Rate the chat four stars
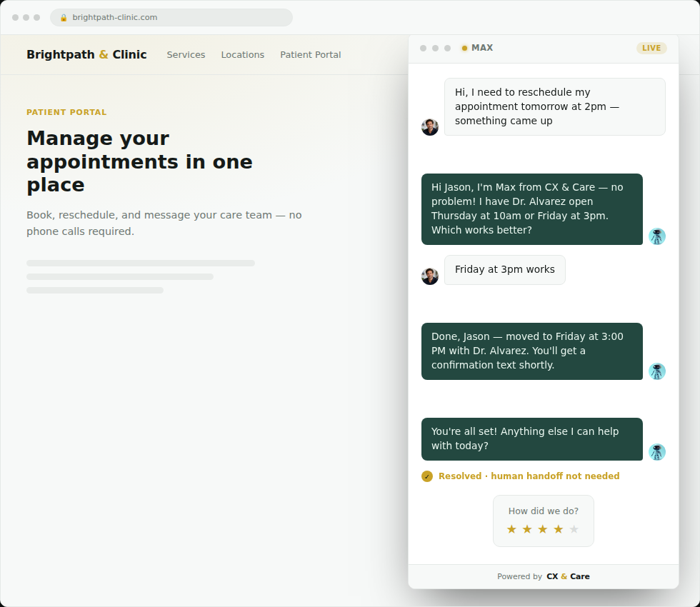Viewport: 700px width, 607px height. [559, 529]
